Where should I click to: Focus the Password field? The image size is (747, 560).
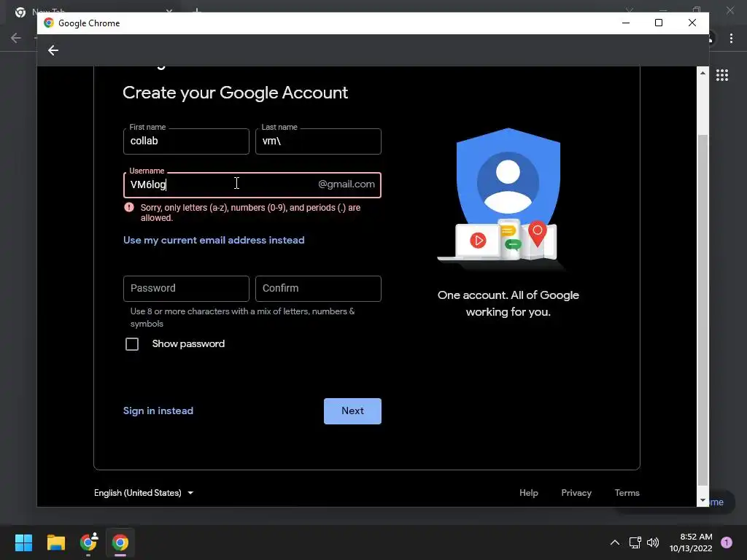(186, 289)
